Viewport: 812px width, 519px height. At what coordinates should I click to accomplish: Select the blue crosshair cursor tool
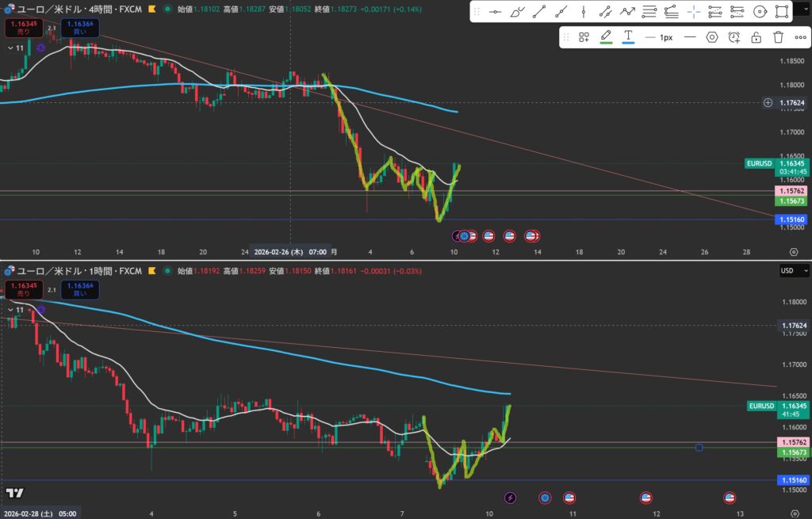[694, 12]
